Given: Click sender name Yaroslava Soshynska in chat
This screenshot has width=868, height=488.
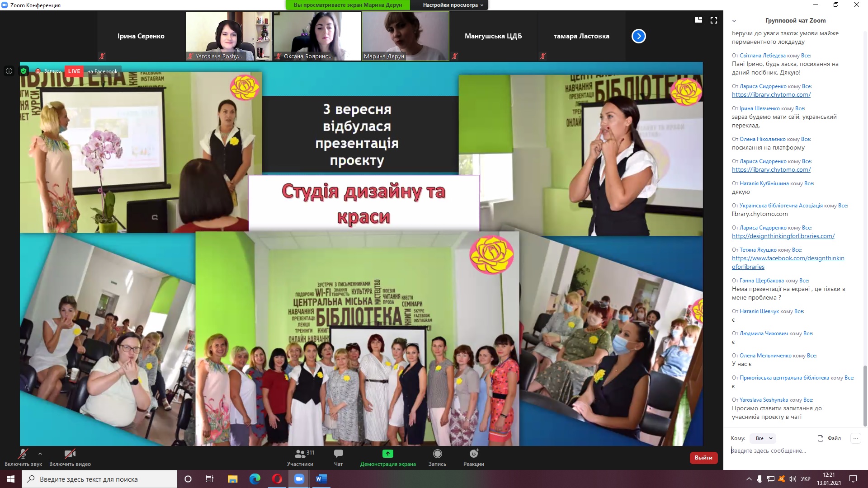Looking at the screenshot, I should [764, 400].
